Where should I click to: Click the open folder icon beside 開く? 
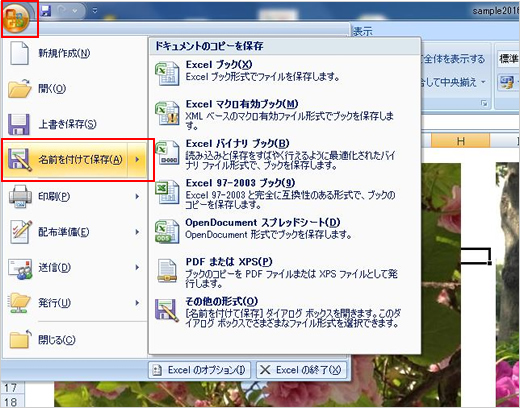(x=19, y=89)
